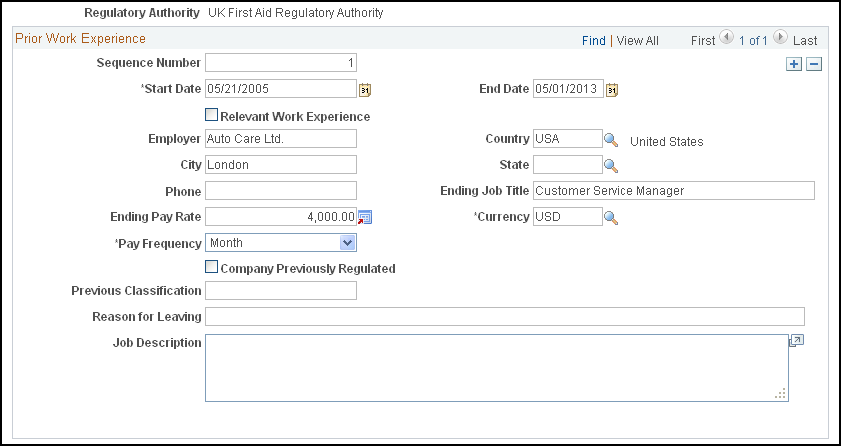Delete the row with minus icon
841x446 pixels.
coord(814,64)
